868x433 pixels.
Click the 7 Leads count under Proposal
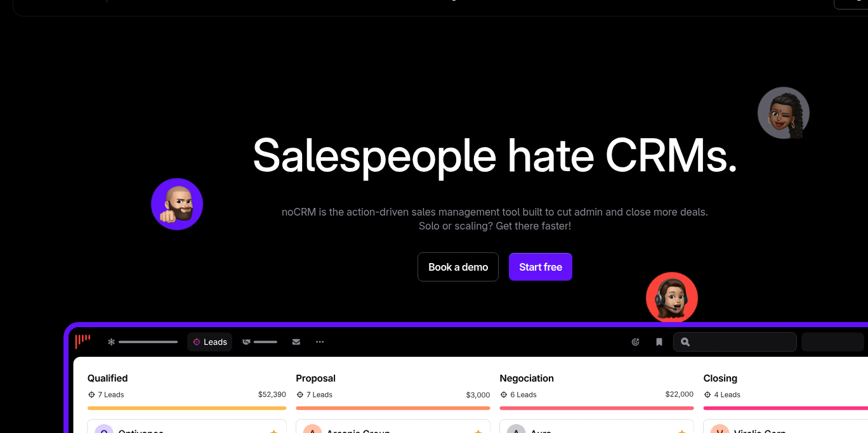click(x=314, y=394)
